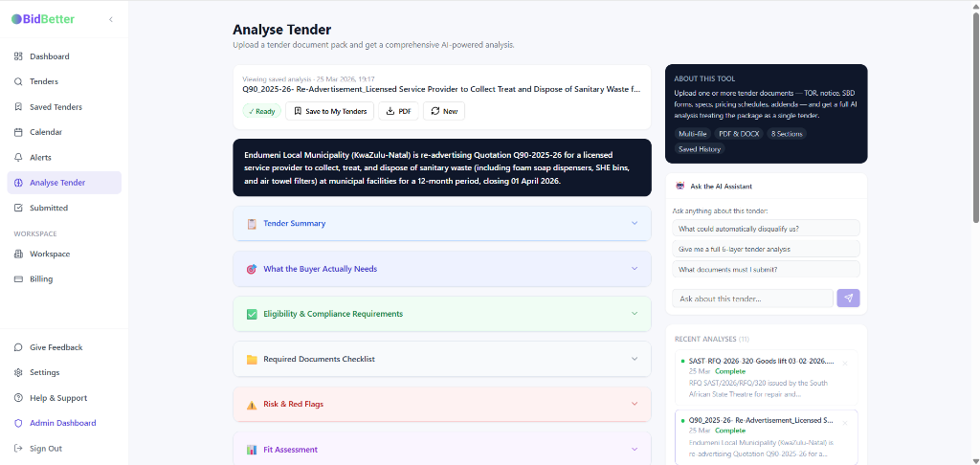Click the Give Feedback chat icon

[x=18, y=347]
